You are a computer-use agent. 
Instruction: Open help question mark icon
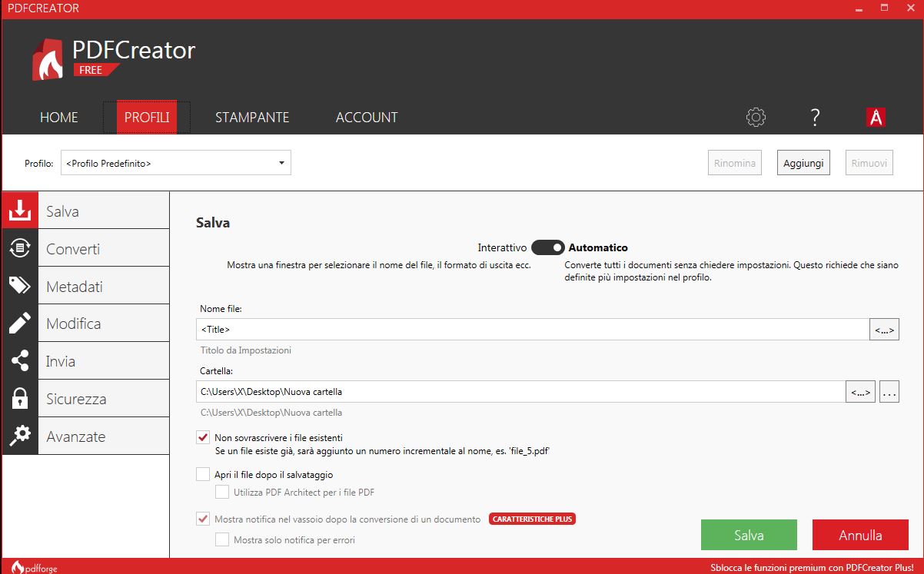(x=816, y=118)
